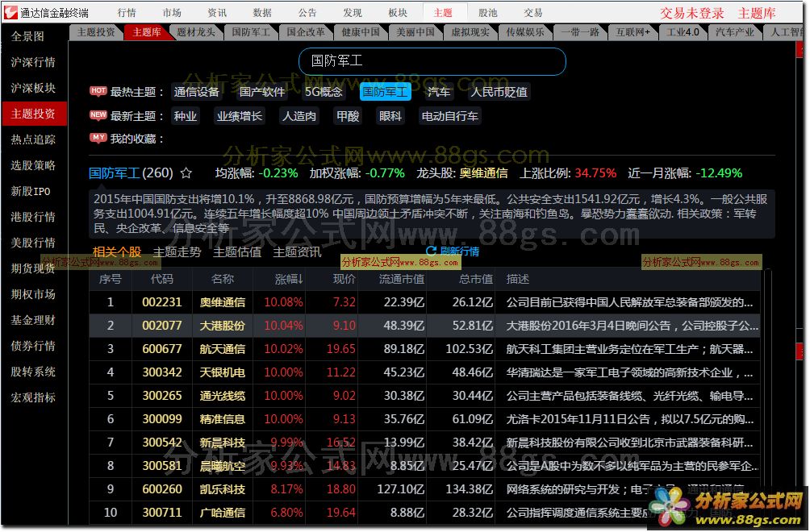Switch to 主题估值 sub-tab
Image resolution: width=810 pixels, height=532 pixels.
(237, 251)
